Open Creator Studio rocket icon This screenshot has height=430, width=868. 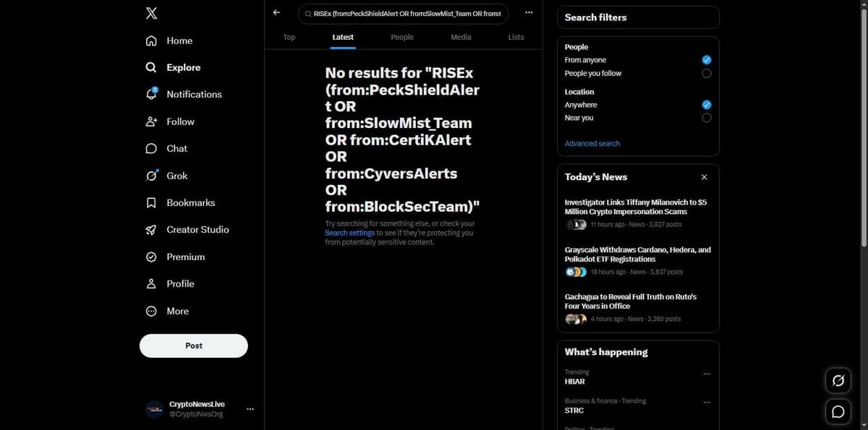tap(151, 230)
